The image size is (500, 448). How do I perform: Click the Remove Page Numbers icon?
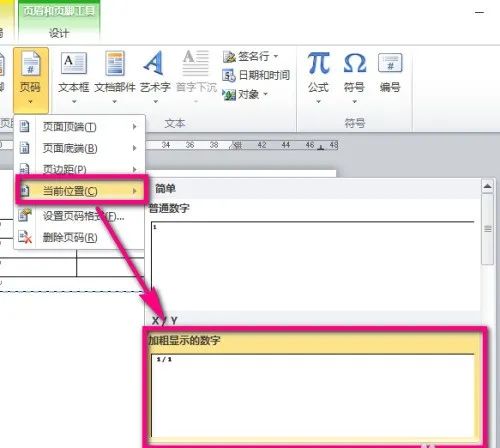[x=25, y=237]
